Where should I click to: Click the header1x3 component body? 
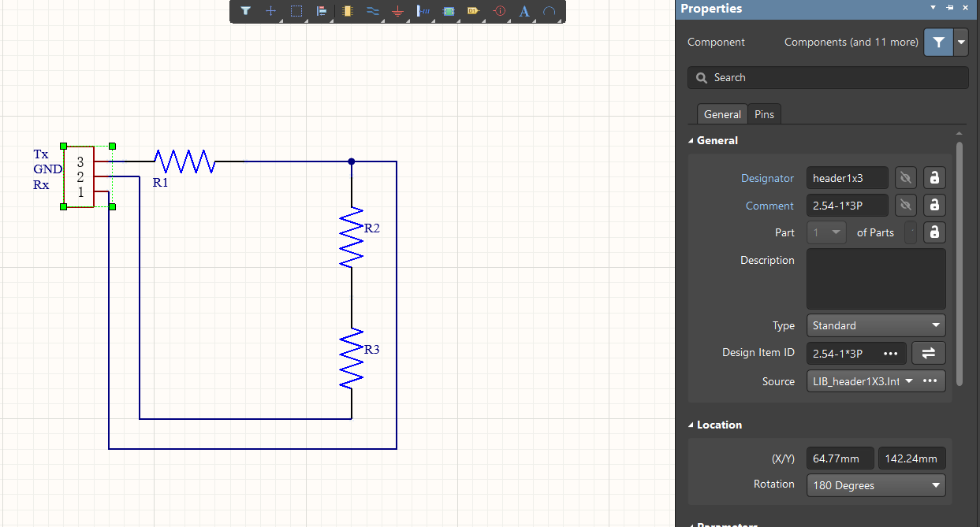click(79, 176)
